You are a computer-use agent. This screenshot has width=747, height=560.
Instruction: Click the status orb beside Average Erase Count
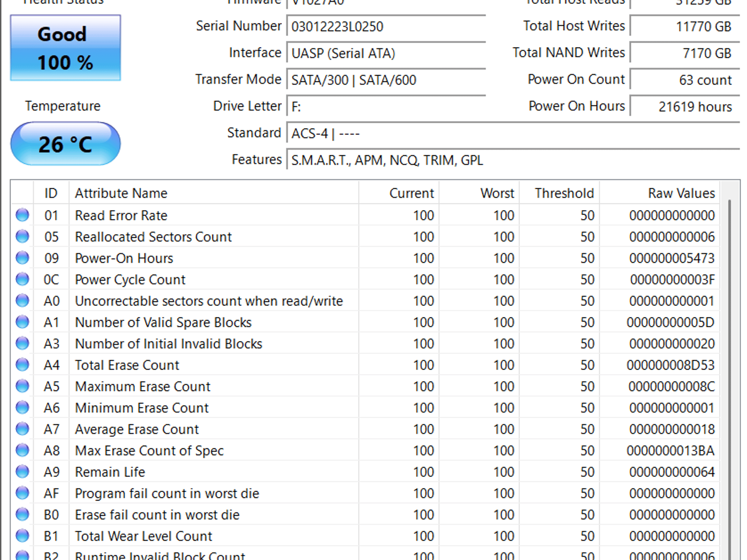pos(22,429)
